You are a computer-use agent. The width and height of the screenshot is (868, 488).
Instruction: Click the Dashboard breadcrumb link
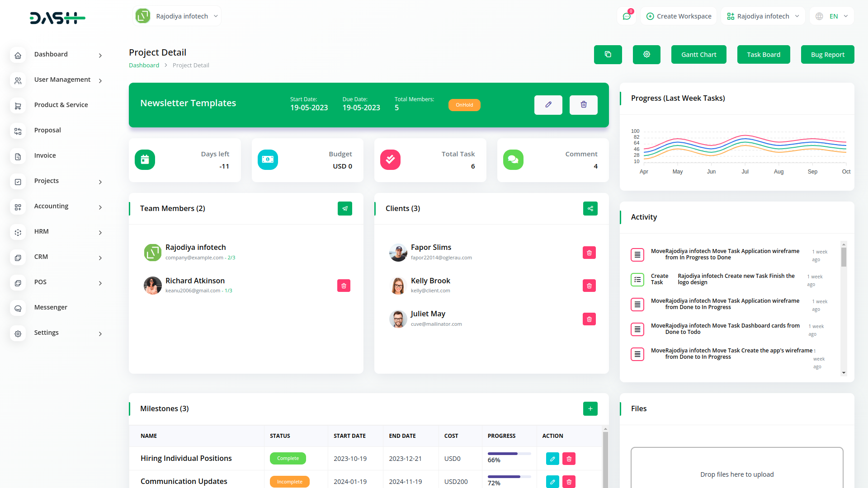144,65
